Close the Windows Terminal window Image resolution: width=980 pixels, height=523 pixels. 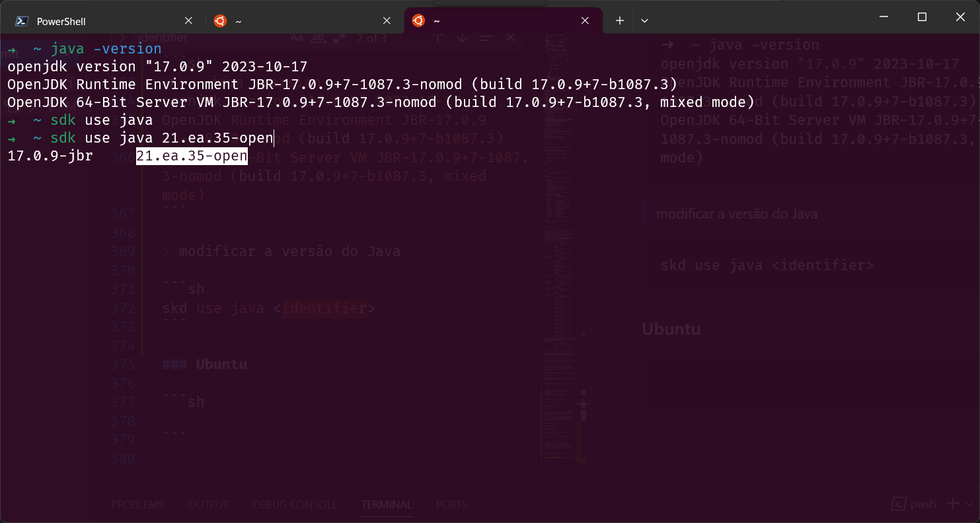pos(960,17)
